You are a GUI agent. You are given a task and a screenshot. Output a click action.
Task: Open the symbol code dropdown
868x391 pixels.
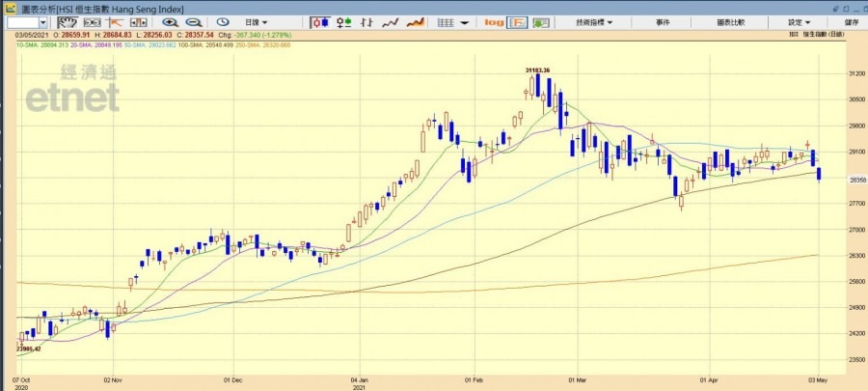43,21
